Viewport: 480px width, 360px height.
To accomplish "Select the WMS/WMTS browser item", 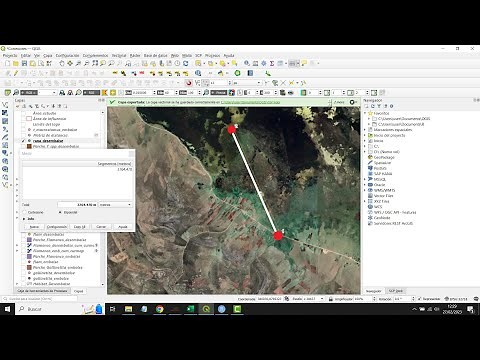I will (x=384, y=190).
